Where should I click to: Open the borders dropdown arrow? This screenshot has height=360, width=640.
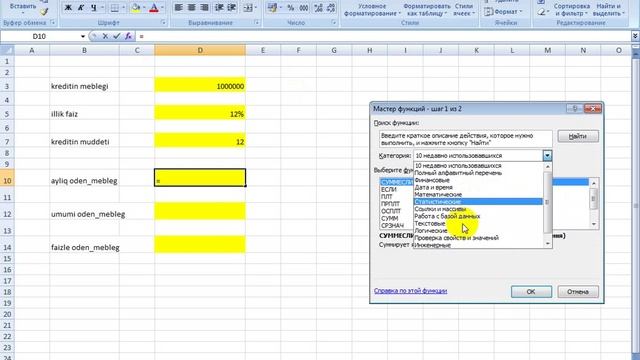coord(123,8)
